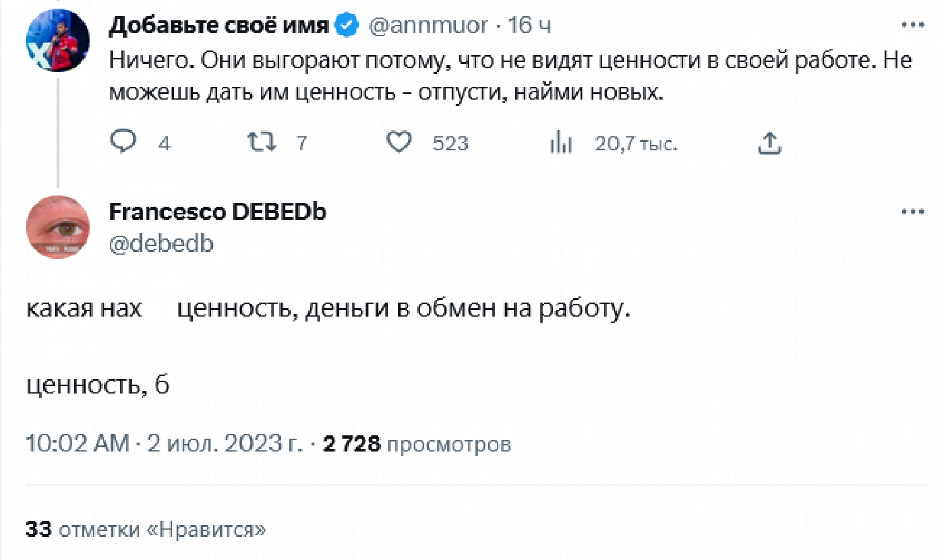This screenshot has height=560, width=944.
Task: Open the tweet date "2 июл. 2023 г."
Action: click(x=224, y=444)
